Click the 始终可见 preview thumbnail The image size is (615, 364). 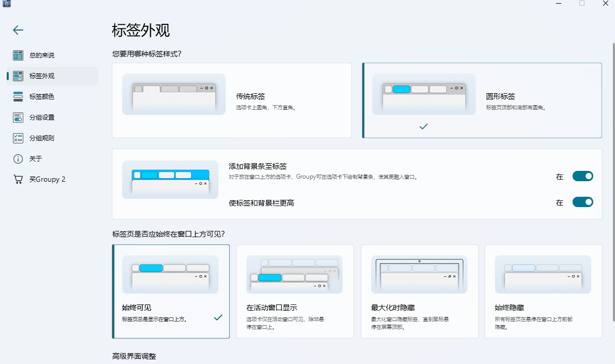point(170,274)
